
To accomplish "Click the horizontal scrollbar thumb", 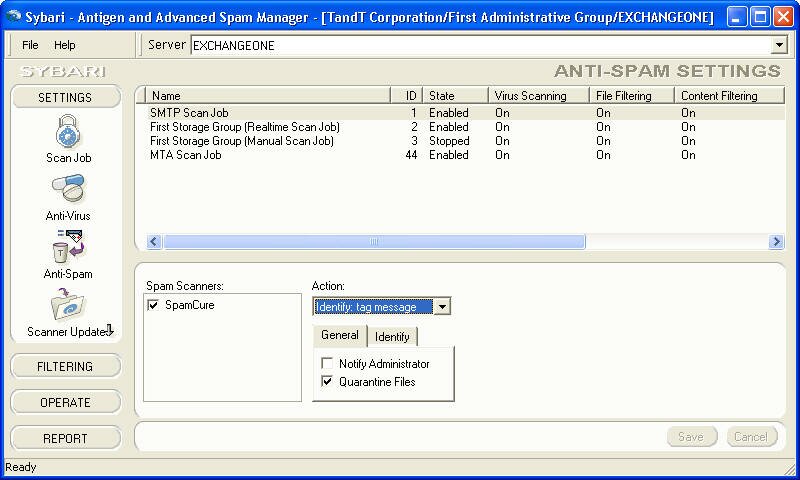I will click(x=374, y=242).
